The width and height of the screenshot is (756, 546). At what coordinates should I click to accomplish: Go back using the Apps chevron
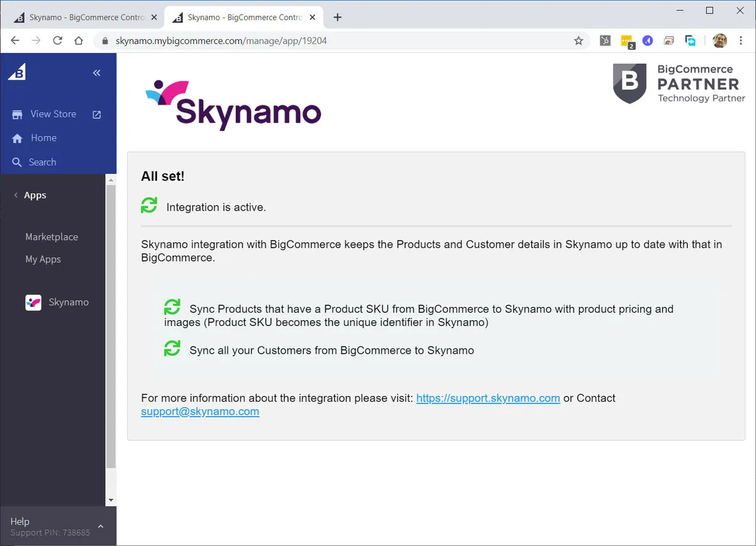tap(16, 195)
